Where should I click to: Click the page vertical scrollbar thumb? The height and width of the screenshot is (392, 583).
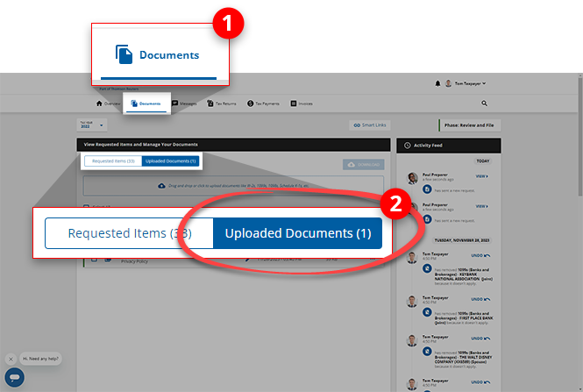(x=580, y=136)
